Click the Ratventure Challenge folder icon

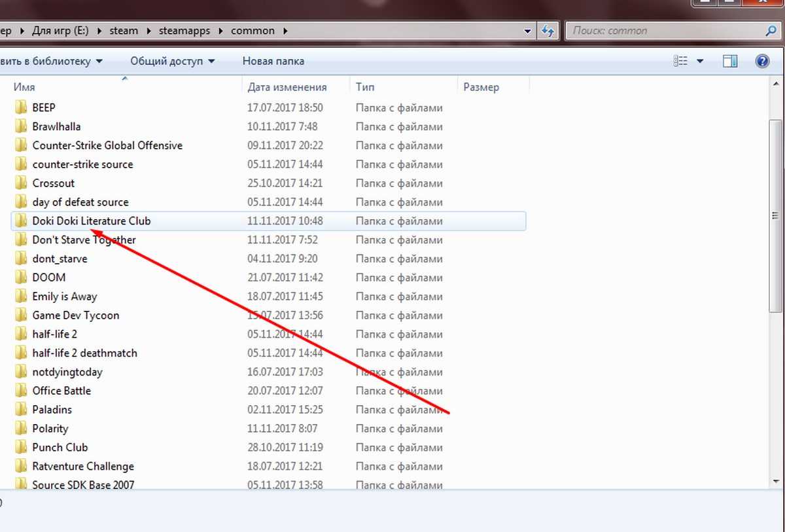tap(21, 467)
